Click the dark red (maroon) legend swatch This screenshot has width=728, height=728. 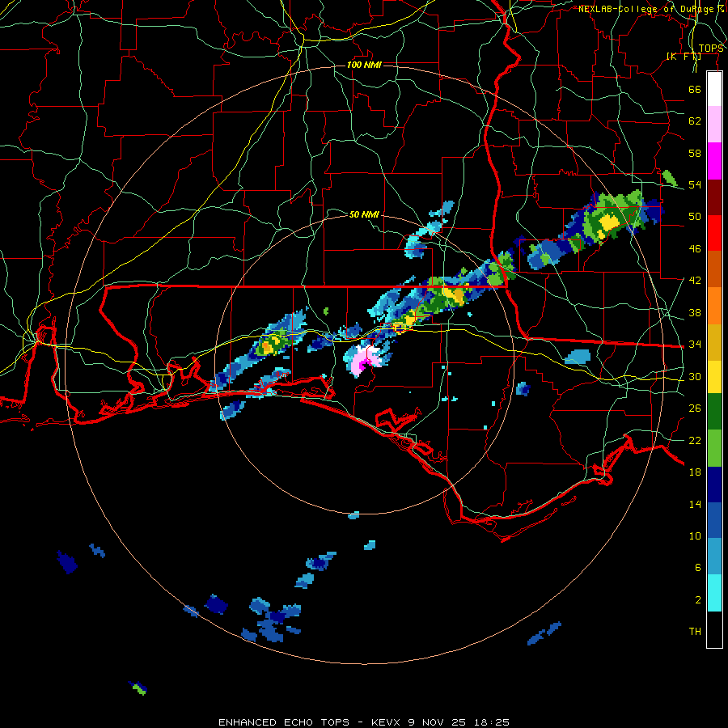pyautogui.click(x=714, y=197)
